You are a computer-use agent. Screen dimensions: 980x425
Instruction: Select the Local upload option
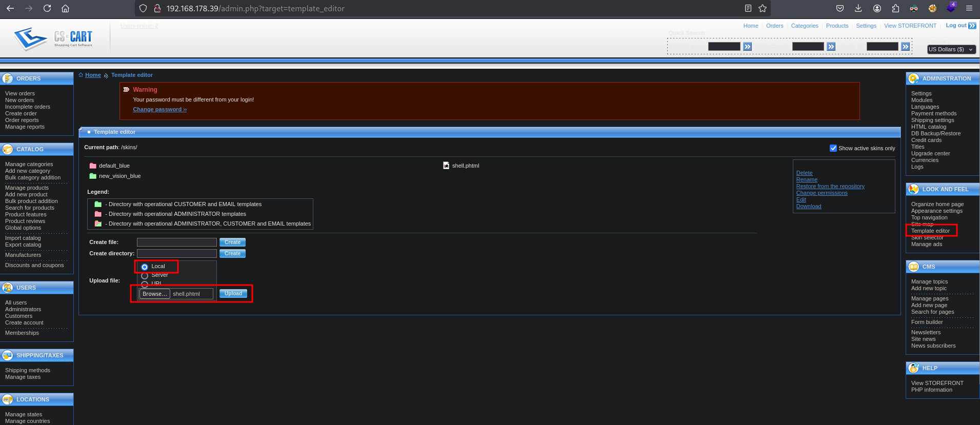[x=145, y=267]
